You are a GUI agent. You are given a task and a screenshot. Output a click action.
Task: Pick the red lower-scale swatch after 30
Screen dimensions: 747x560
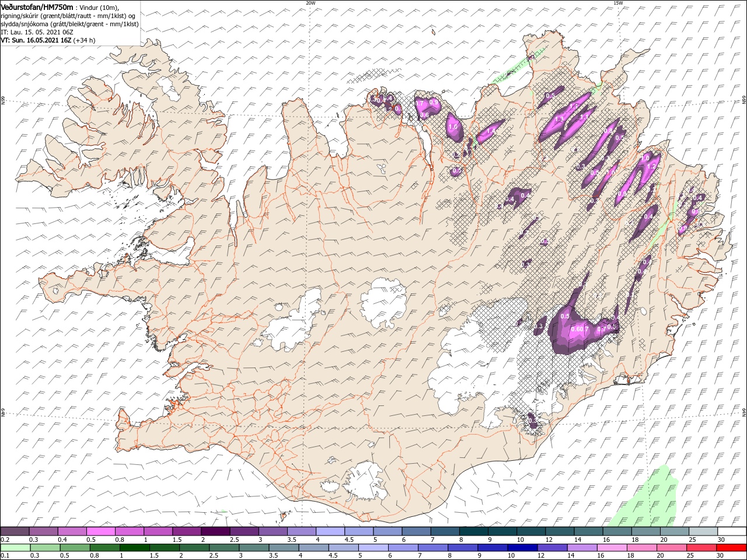click(x=732, y=548)
